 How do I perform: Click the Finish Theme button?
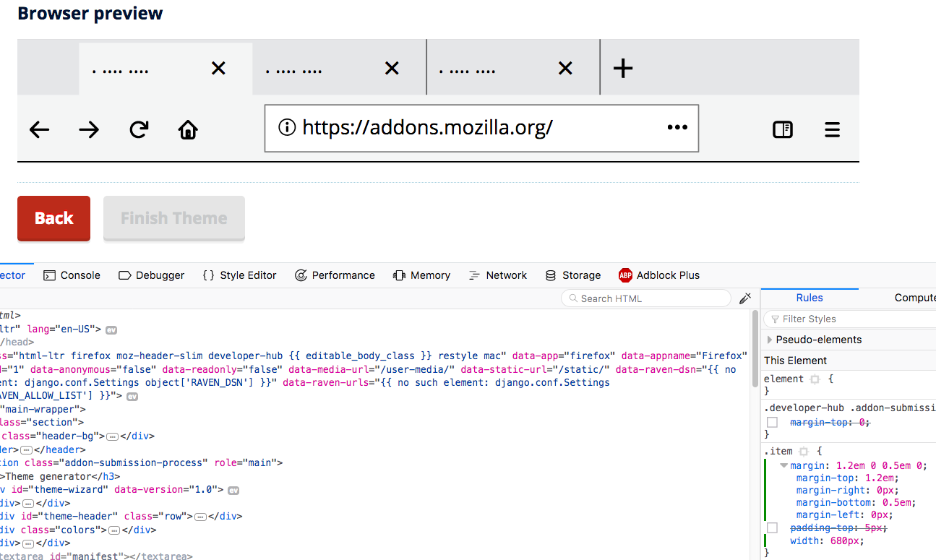174,218
